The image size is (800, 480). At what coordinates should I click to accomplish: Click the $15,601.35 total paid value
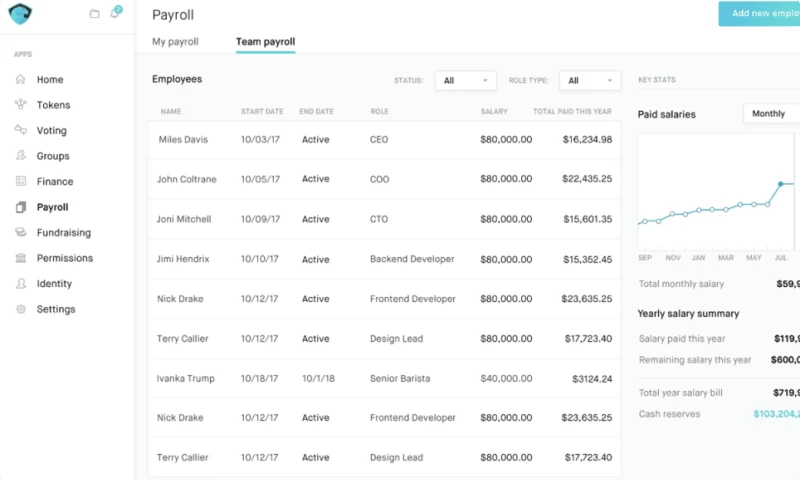point(588,219)
